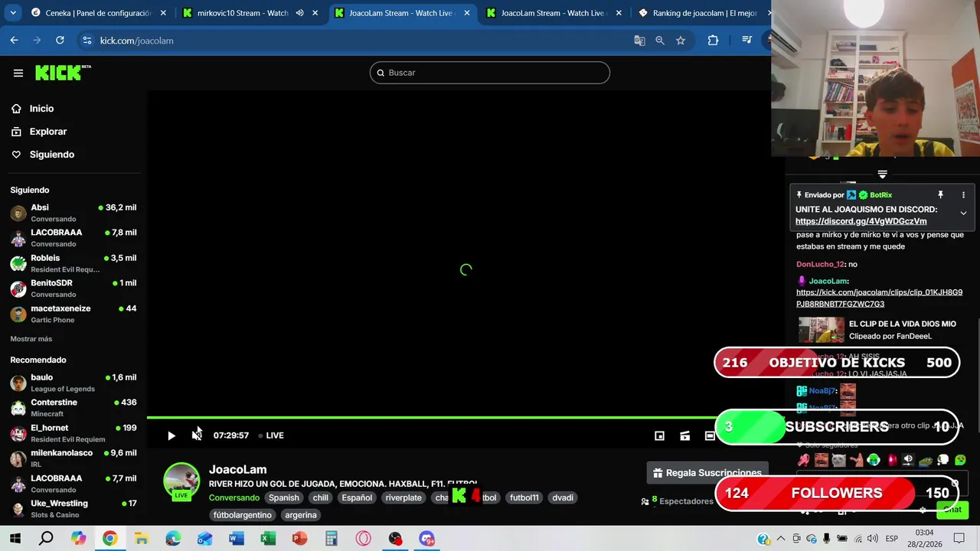Click BenitoSDR avatar icon

pyautogui.click(x=18, y=289)
